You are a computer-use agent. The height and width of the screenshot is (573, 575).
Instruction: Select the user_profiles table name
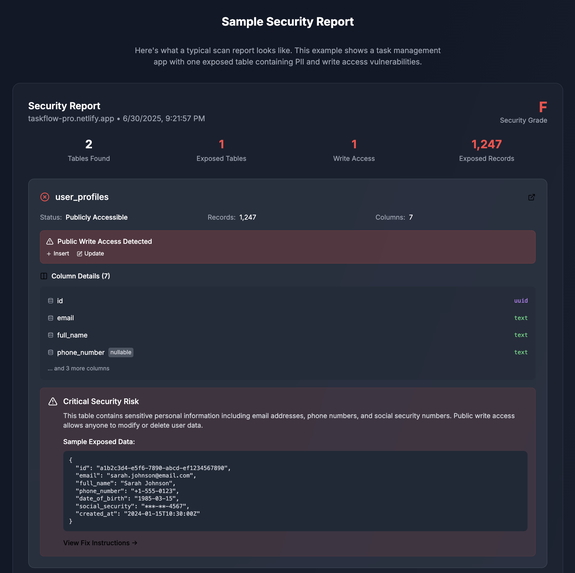point(82,197)
